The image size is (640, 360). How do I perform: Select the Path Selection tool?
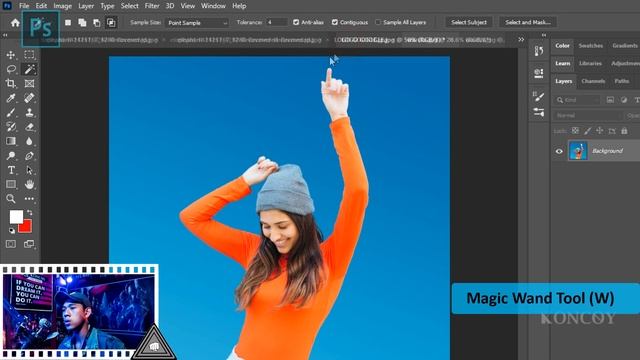click(29, 170)
